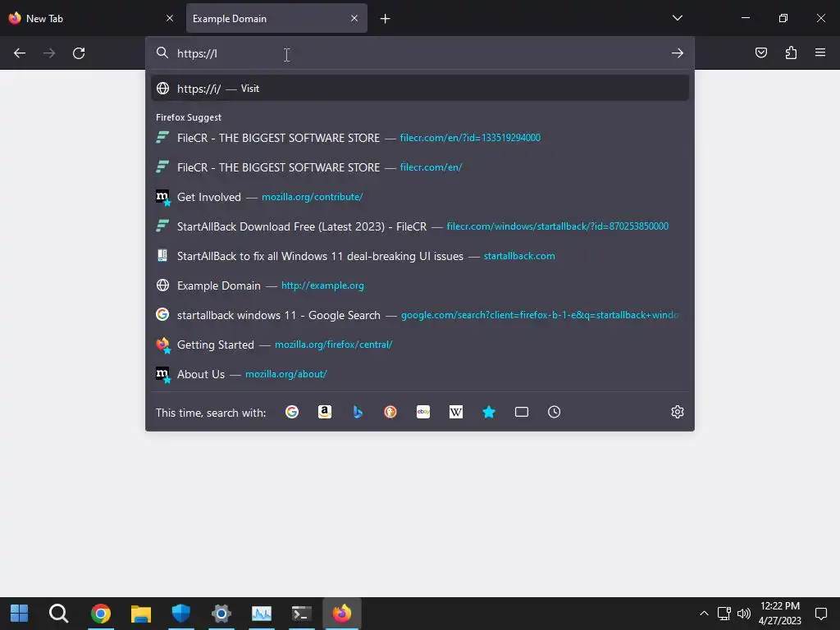
Task: Open the terminal app in taskbar
Action: pyautogui.click(x=302, y=614)
